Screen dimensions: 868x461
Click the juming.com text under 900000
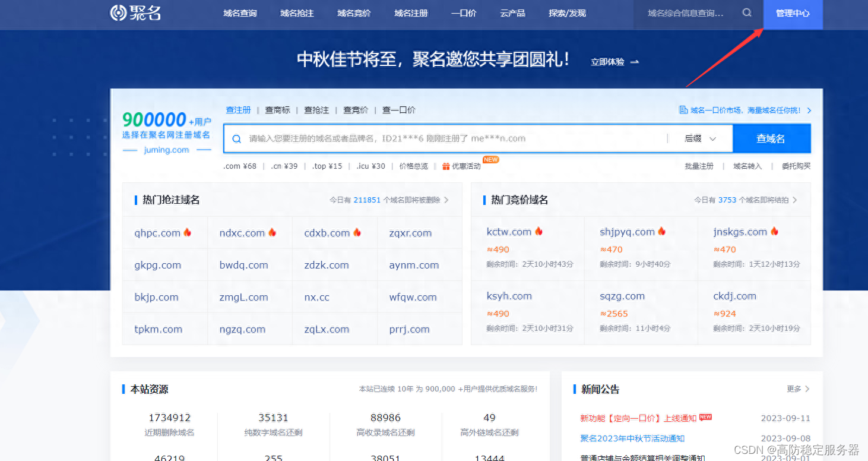166,150
